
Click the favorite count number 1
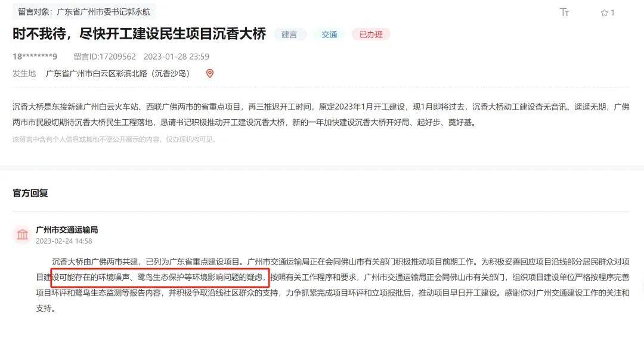pos(612,13)
